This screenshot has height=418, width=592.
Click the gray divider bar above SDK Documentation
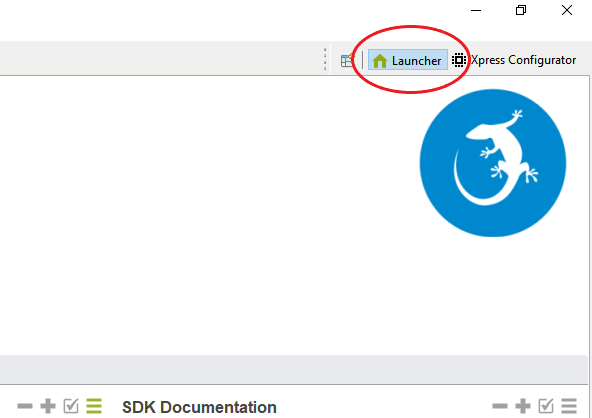(x=294, y=370)
